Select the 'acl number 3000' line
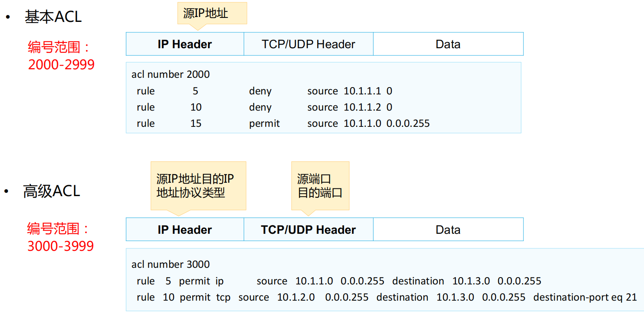 170,264
